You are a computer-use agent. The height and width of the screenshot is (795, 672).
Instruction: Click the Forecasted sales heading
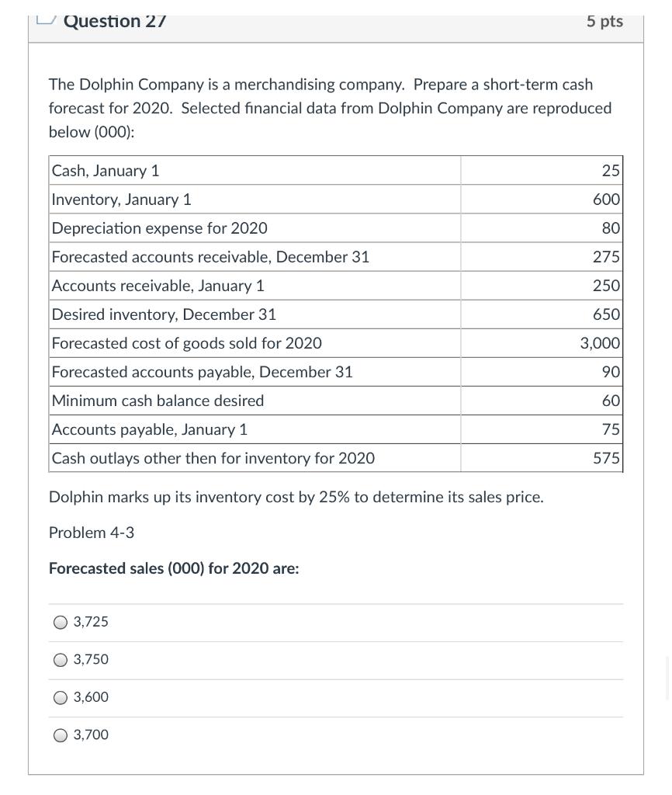[173, 568]
